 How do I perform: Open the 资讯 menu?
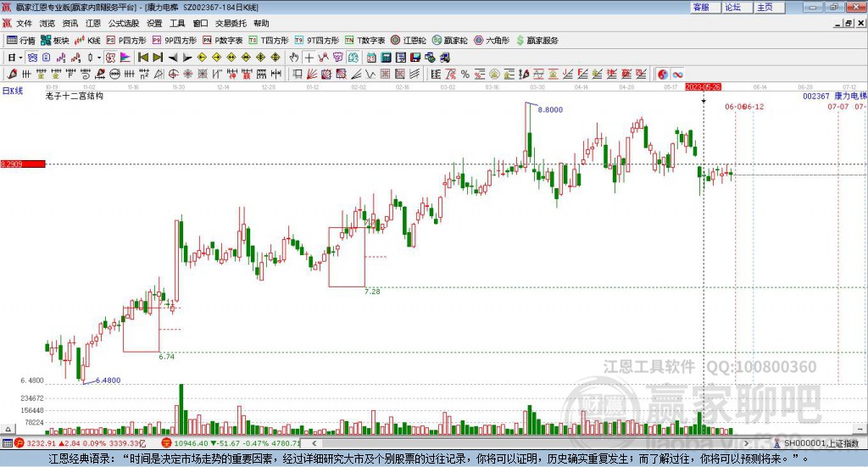click(70, 23)
